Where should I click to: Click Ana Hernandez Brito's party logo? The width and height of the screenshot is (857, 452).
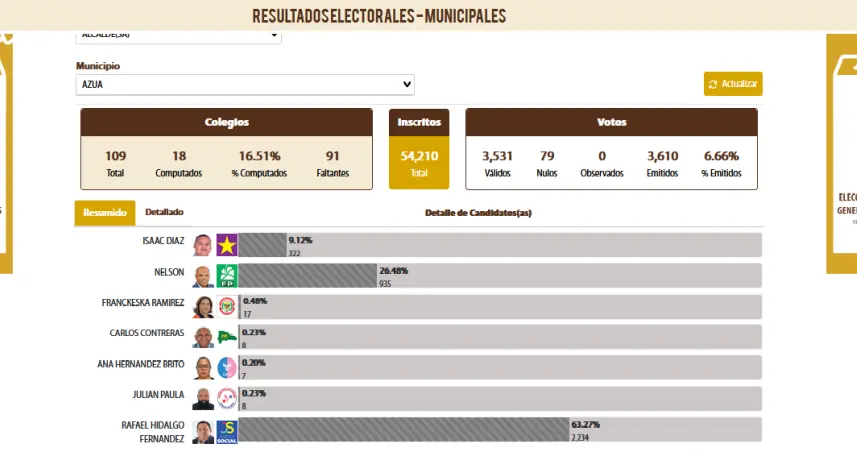click(x=227, y=368)
